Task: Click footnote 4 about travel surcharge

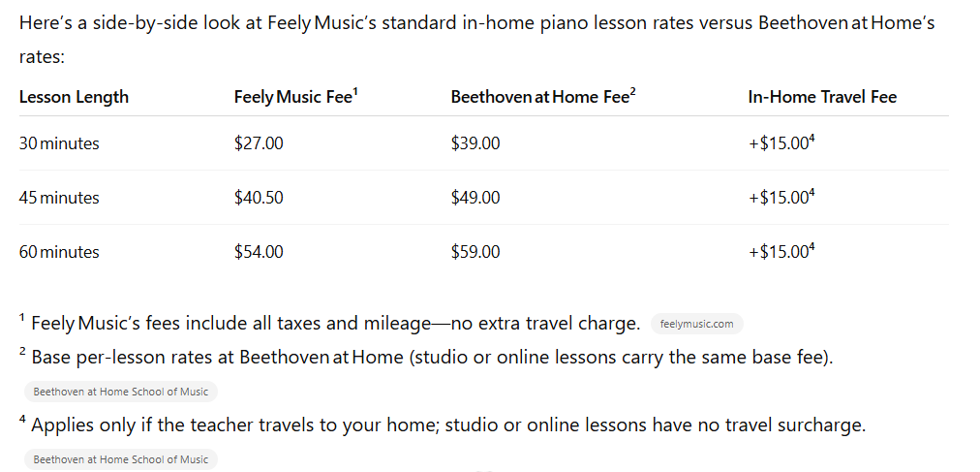Action: 447,425
